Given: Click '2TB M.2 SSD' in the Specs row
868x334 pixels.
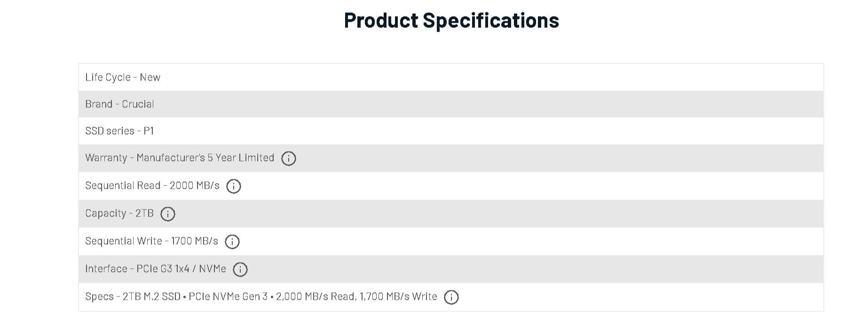Looking at the screenshot, I should (x=151, y=297).
